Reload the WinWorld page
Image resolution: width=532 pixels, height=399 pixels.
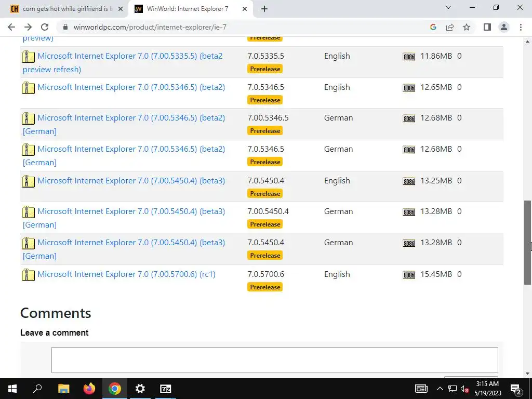(x=45, y=27)
